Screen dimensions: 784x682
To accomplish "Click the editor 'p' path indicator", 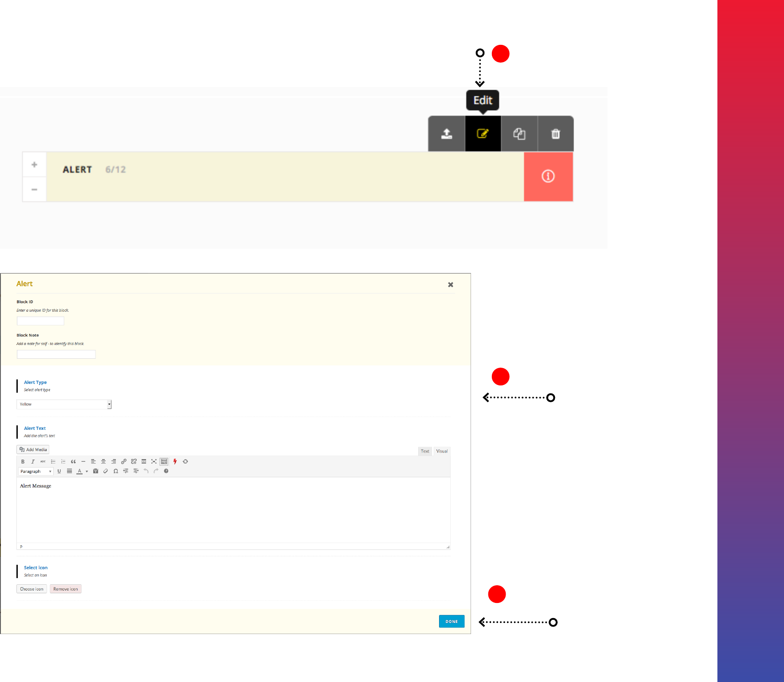I will [x=21, y=547].
